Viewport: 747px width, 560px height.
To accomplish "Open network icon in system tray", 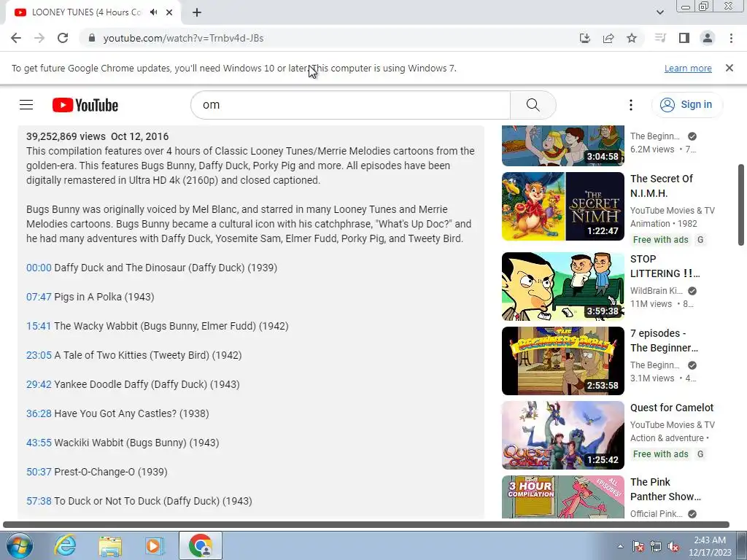I will [x=656, y=546].
